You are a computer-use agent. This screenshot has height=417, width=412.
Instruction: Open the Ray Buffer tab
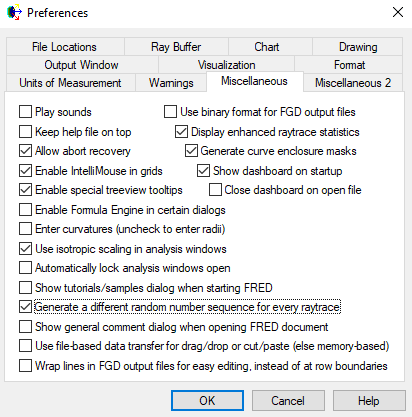point(176,47)
